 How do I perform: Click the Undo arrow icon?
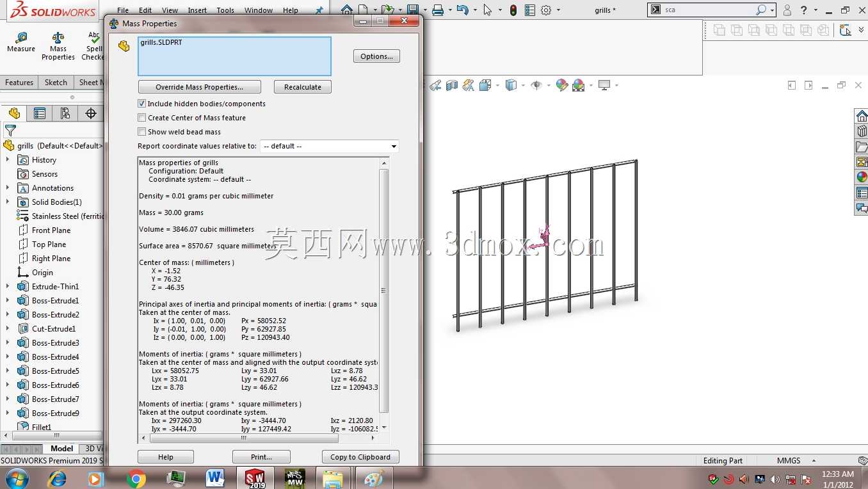(x=463, y=10)
